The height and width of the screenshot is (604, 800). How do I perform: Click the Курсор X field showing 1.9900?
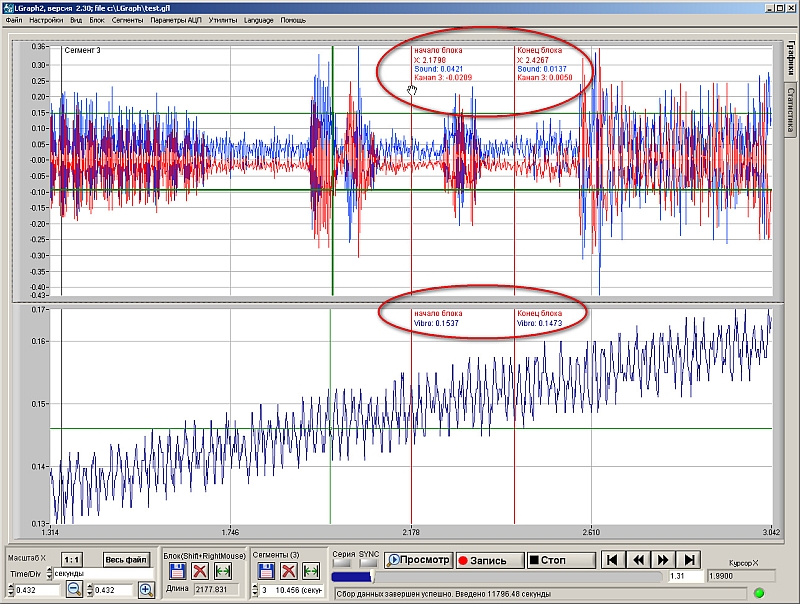741,576
